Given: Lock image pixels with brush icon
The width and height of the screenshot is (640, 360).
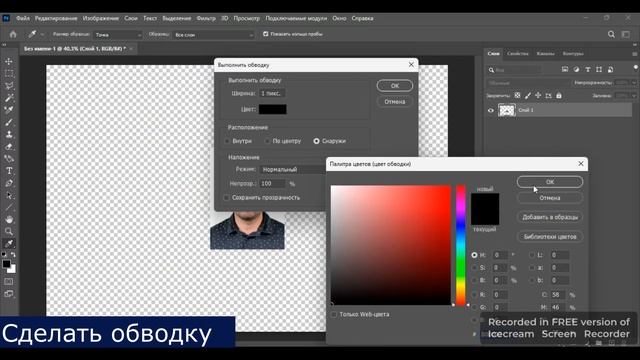Looking at the screenshot, I should pos(528,96).
